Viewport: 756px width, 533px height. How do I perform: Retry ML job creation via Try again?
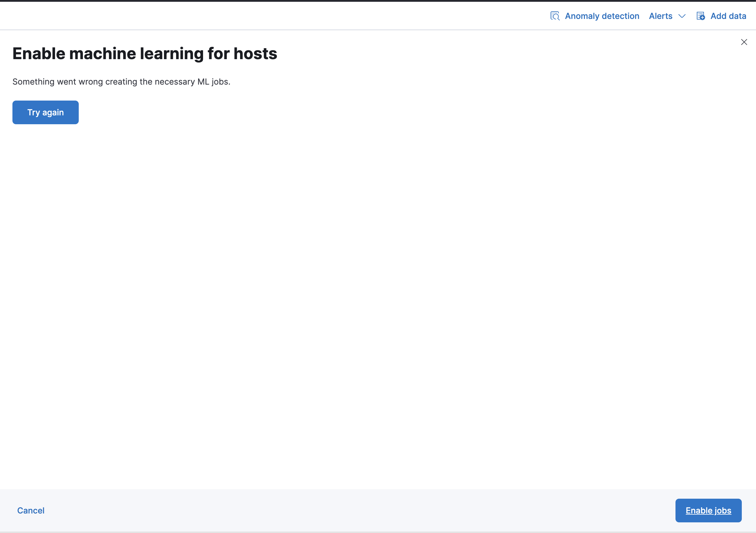(46, 112)
